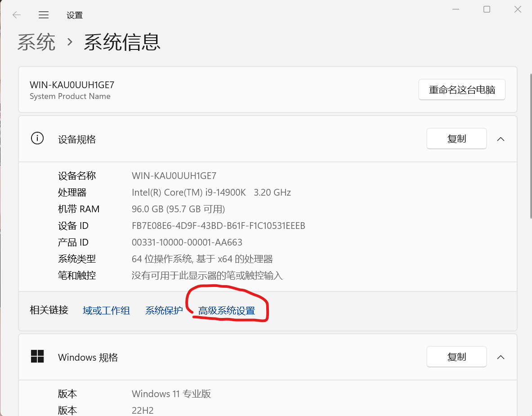Click the 机带 RAM label
The height and width of the screenshot is (416, 532).
[x=79, y=209]
